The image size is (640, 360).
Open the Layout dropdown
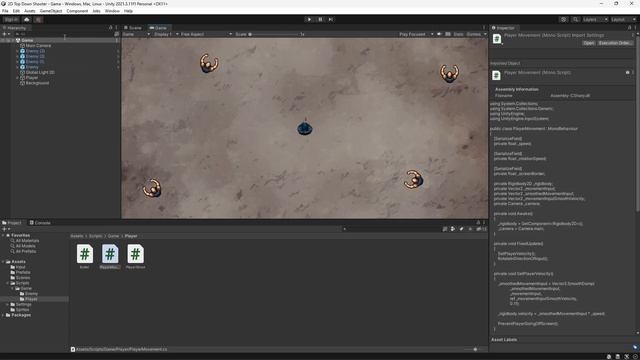(623, 20)
